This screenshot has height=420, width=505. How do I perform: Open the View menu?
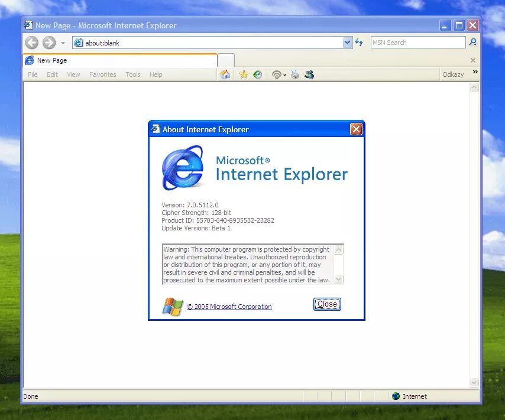coord(73,74)
